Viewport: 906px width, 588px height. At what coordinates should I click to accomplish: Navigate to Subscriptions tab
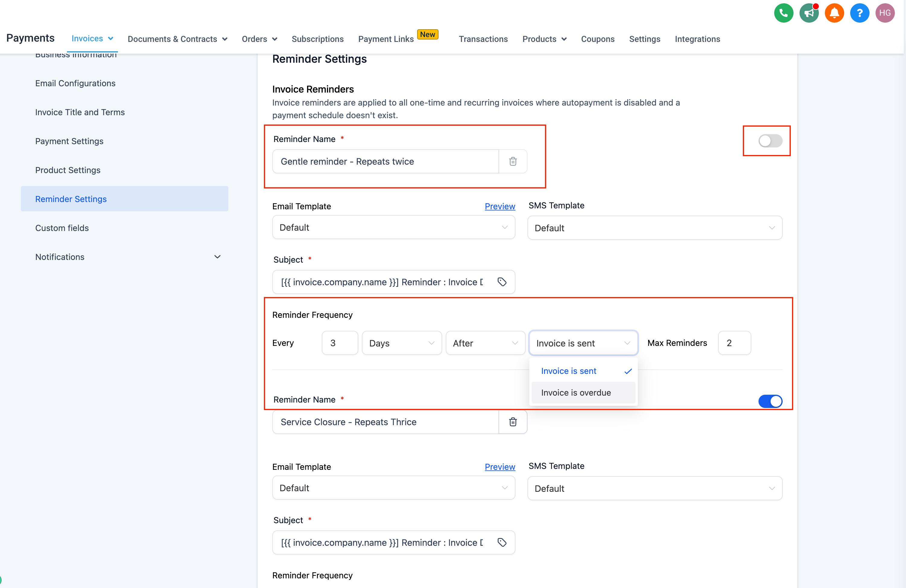click(318, 38)
